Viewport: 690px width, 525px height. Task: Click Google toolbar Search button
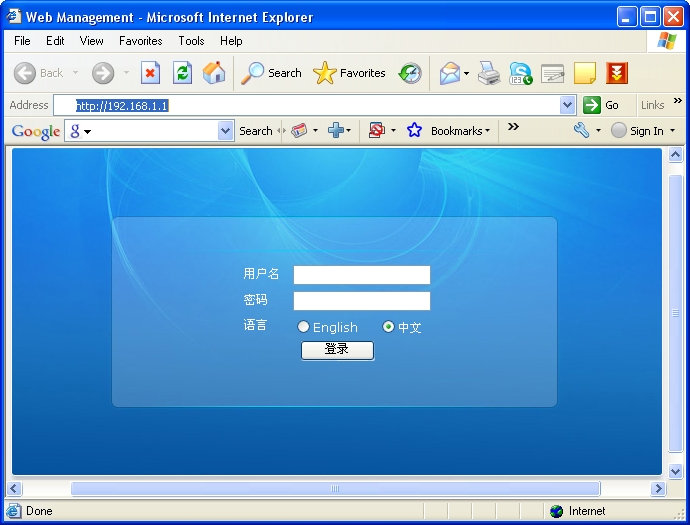click(256, 131)
